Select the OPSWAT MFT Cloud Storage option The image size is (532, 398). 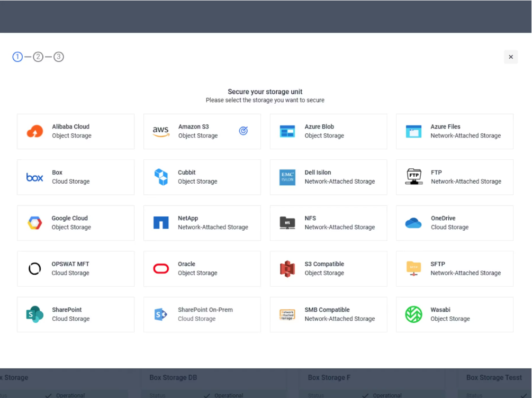75,268
